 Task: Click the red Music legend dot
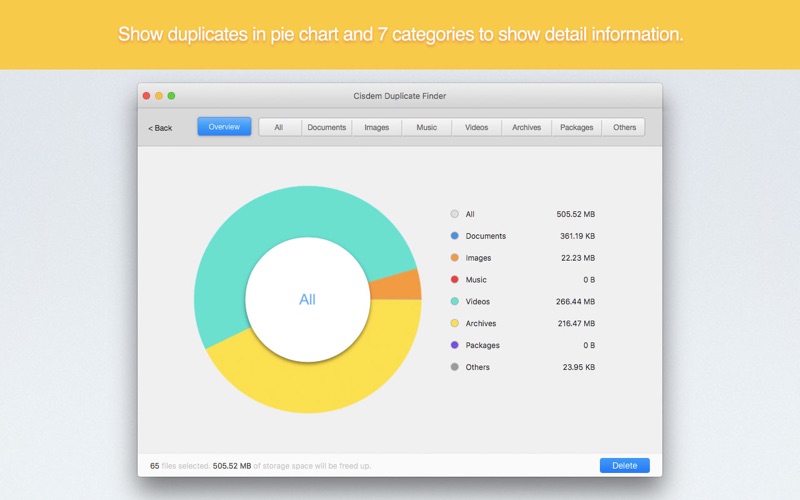pos(455,280)
